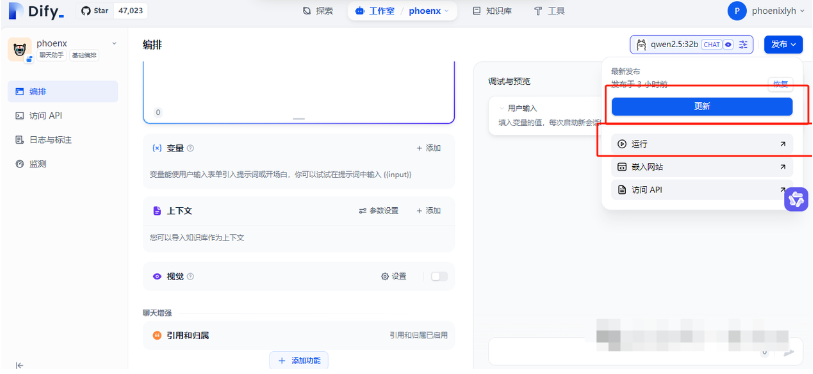Click the 调试与预览 heading
The image size is (813, 374).
509,81
